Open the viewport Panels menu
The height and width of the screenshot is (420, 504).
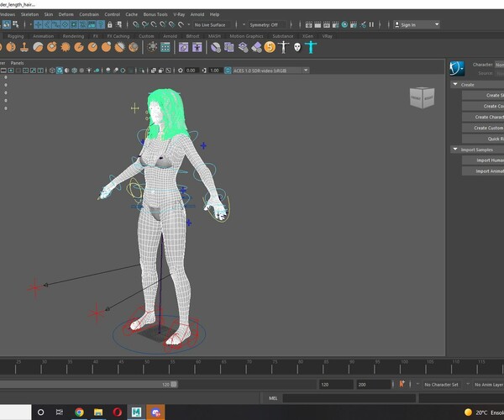[17, 63]
